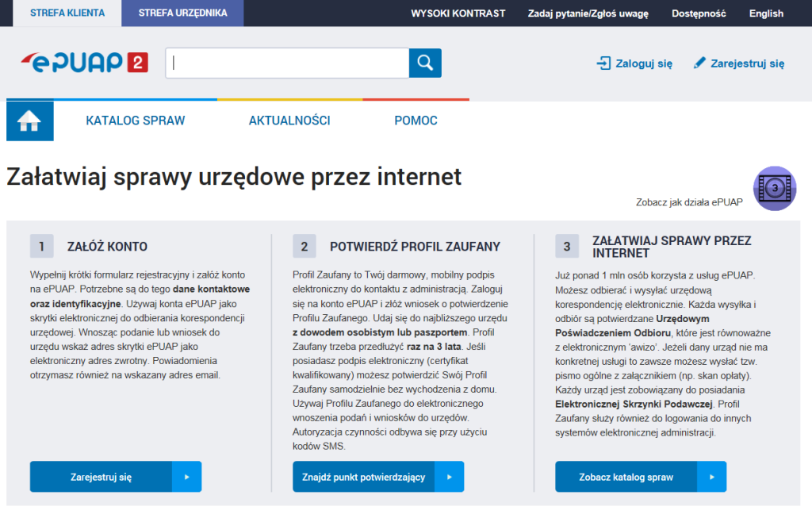Open Zadaj pytanie/Zgłoś uwagę link

pyautogui.click(x=588, y=13)
